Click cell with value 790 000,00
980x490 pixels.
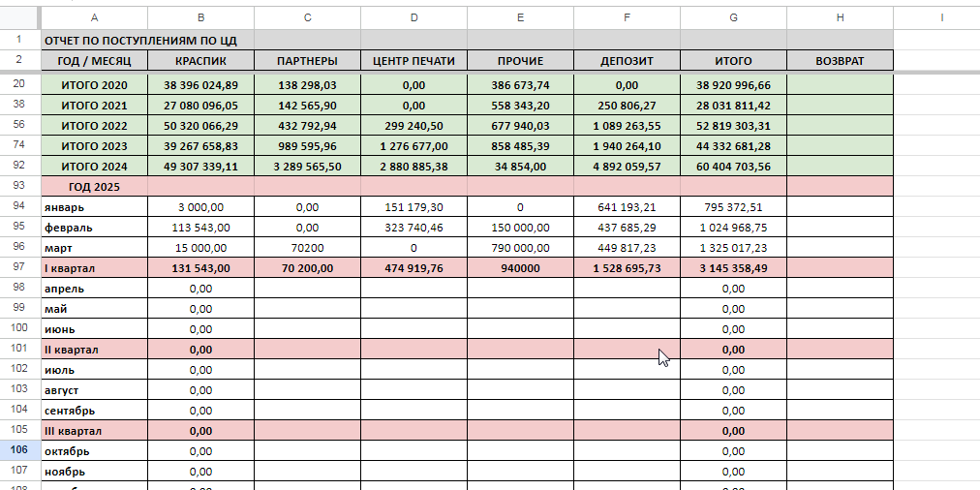[521, 248]
